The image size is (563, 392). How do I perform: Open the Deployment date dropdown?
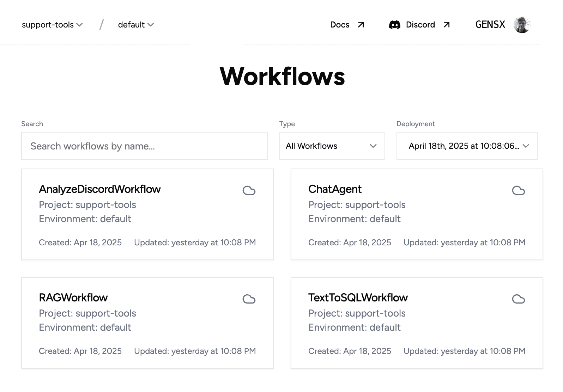click(467, 146)
